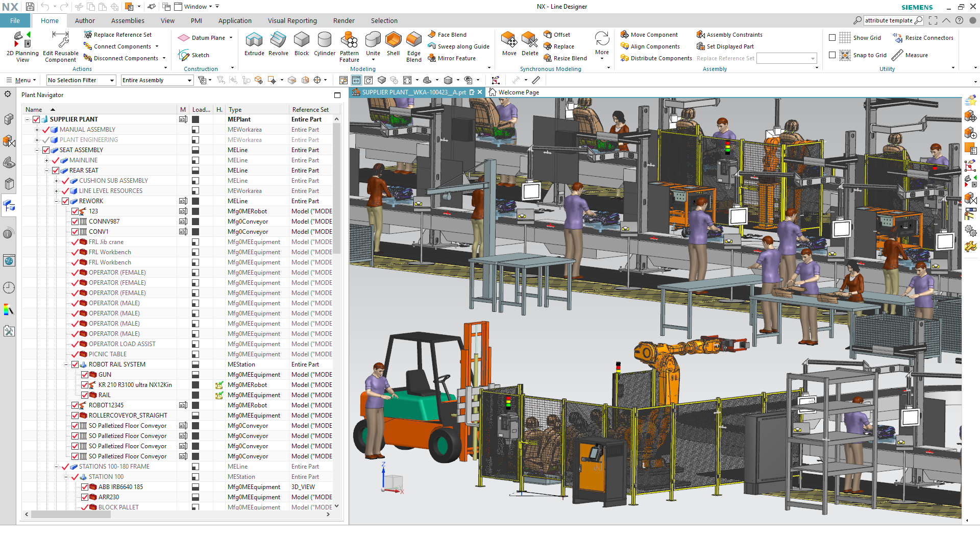Enable Snap to Grid
980x536 pixels.
click(832, 55)
